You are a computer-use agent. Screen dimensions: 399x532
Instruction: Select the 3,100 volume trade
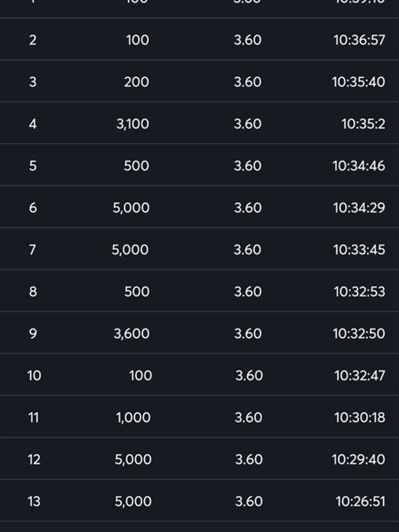[132, 124]
